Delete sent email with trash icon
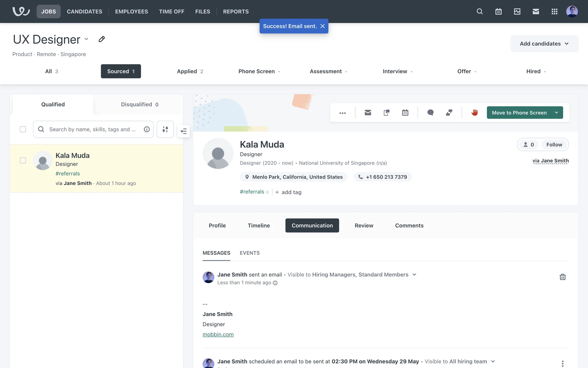The image size is (588, 368). click(563, 277)
